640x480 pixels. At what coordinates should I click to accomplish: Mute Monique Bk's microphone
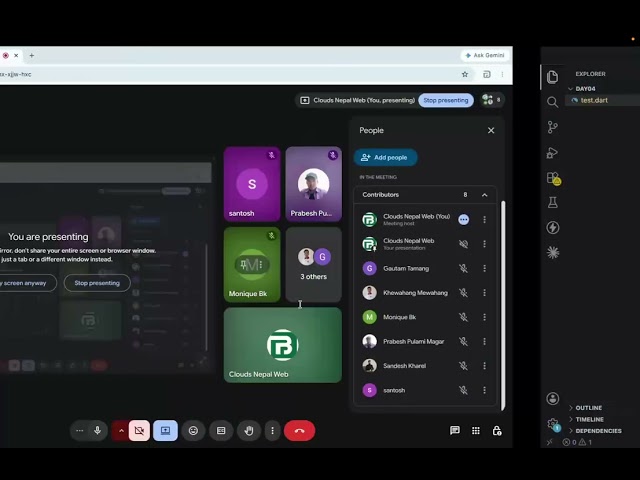(x=463, y=317)
